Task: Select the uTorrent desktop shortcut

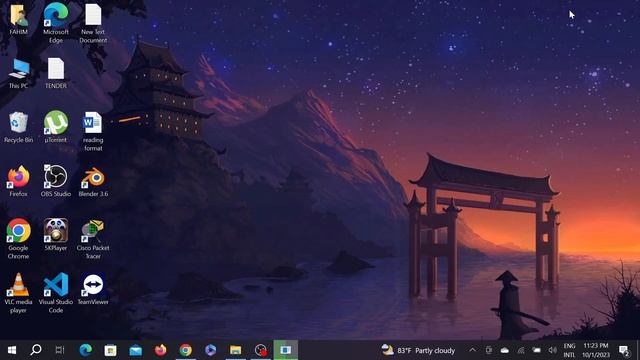Action: click(x=56, y=127)
